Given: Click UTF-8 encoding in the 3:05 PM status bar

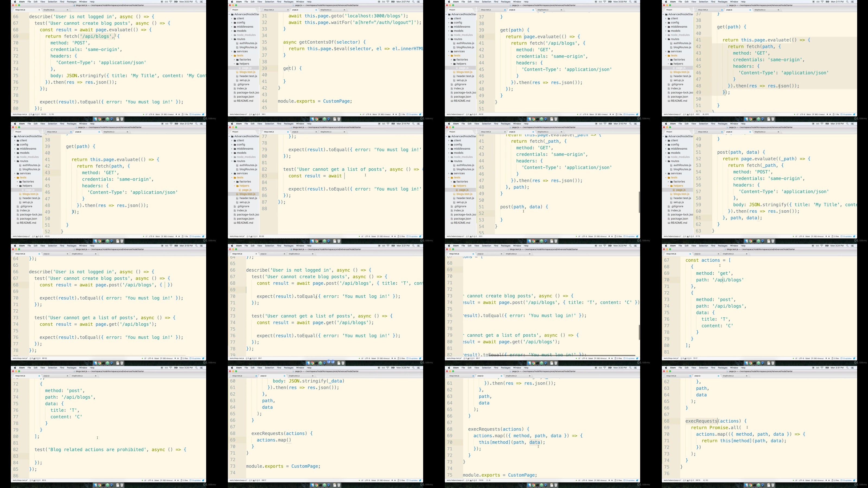Looking at the screenshot, I should point(152,114).
